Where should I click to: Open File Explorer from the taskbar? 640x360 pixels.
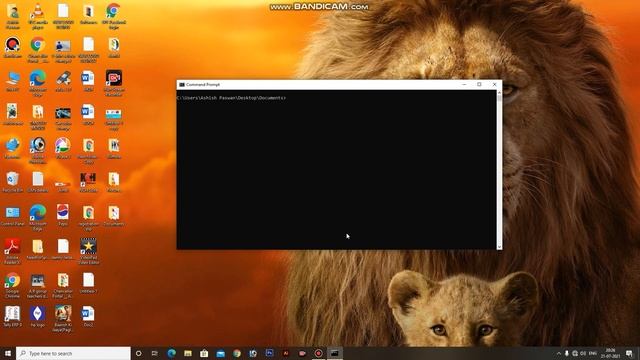point(188,353)
